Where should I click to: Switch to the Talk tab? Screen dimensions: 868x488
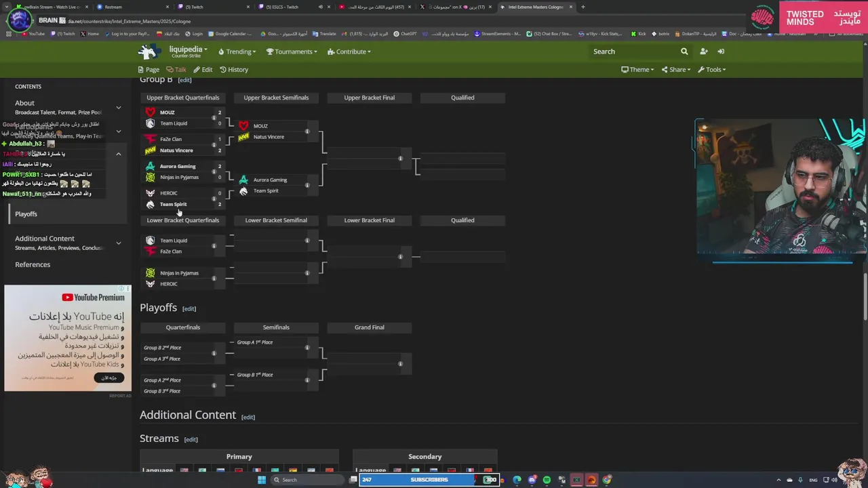[x=176, y=69]
